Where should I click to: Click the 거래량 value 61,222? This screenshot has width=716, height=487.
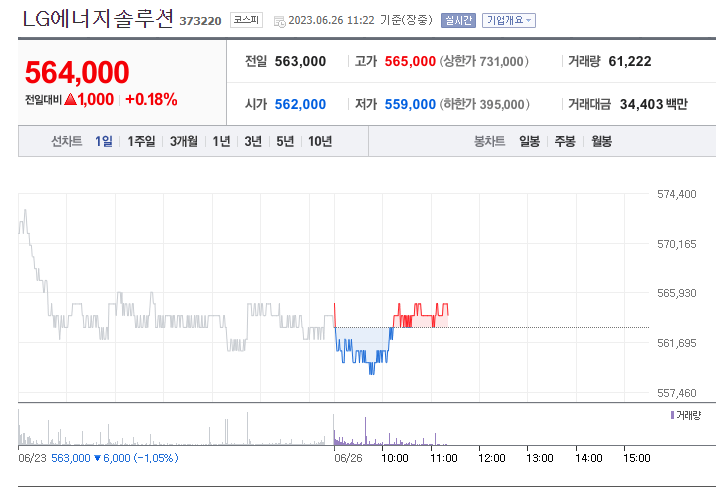pyautogui.click(x=630, y=61)
